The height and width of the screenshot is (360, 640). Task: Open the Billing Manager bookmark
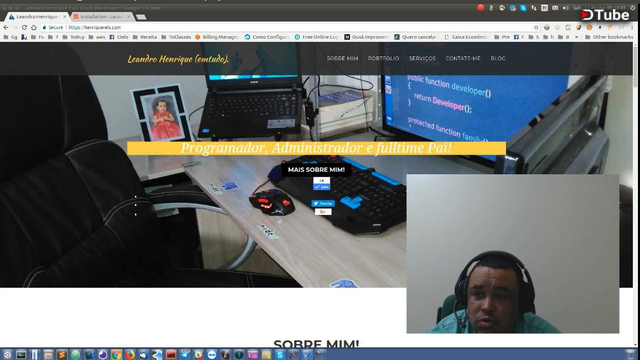[217, 37]
